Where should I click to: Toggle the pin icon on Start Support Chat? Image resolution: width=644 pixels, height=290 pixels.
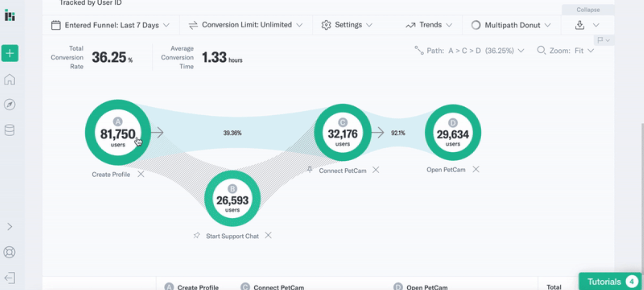196,235
